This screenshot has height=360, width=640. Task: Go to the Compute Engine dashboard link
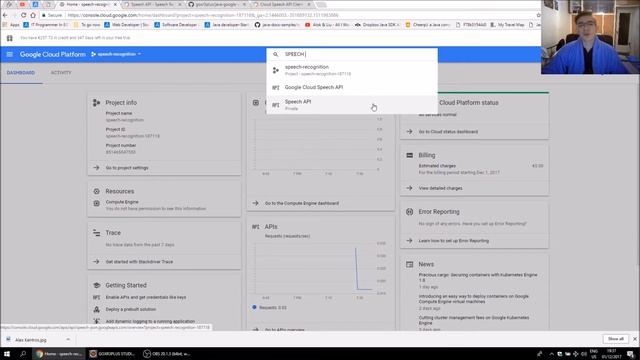(x=302, y=203)
